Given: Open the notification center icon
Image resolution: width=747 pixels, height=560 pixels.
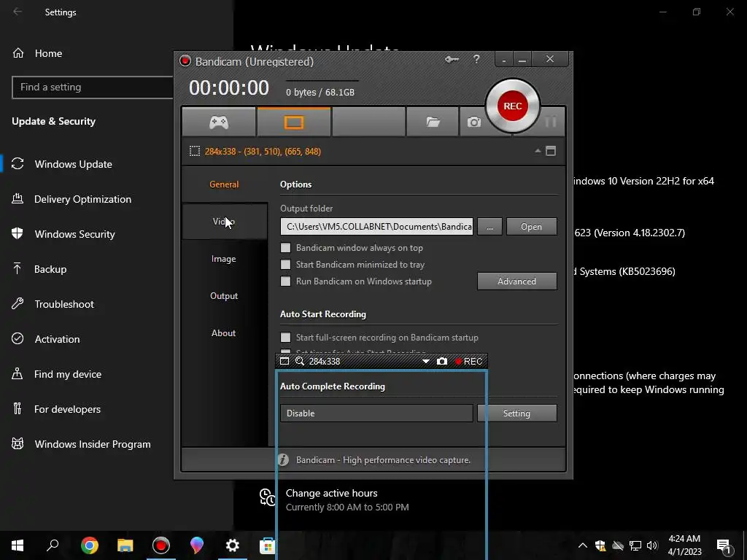Looking at the screenshot, I should (x=724, y=546).
